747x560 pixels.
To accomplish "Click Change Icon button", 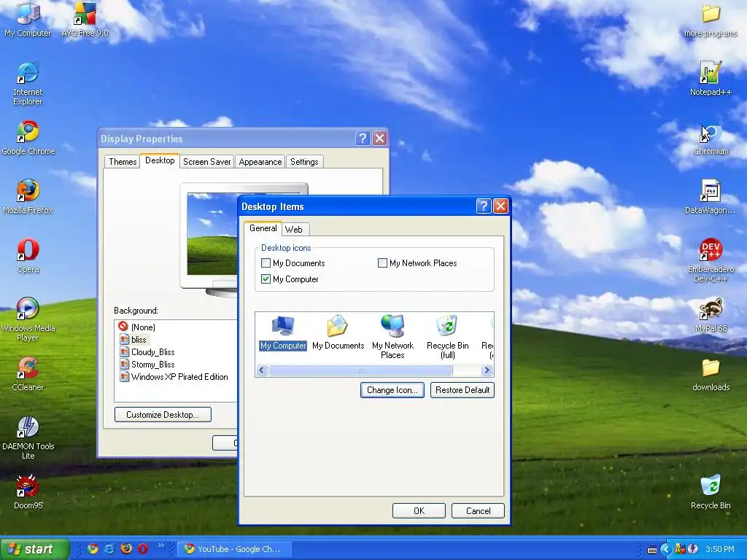I will point(392,390).
